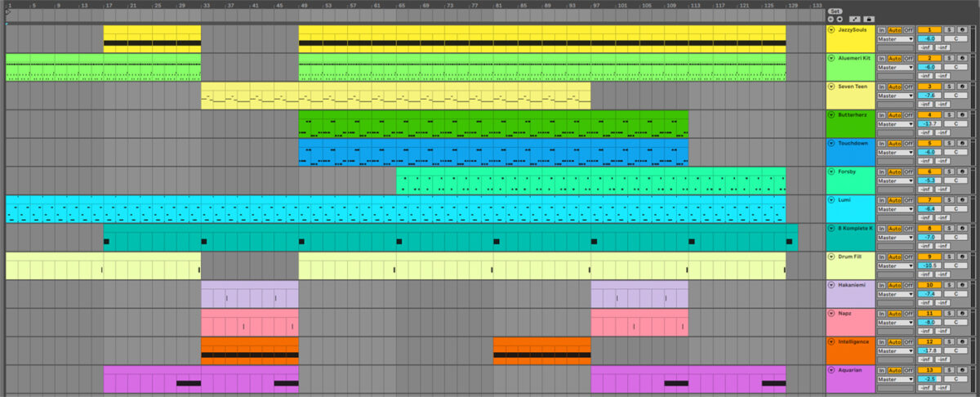Solo the Aquarian track
Screen dimensions: 980x397
tap(949, 370)
